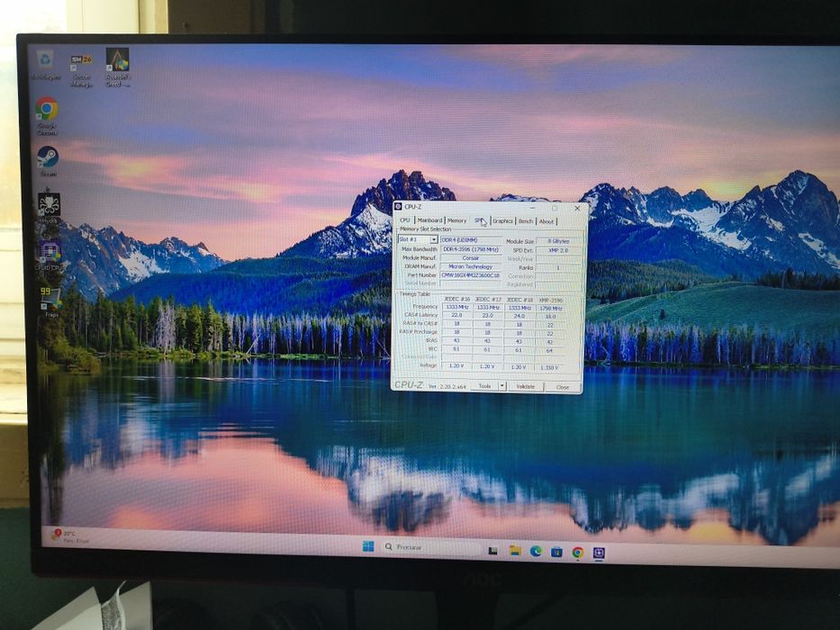
Task: Open the Hydra octopus desktop icon
Action: coord(49,208)
